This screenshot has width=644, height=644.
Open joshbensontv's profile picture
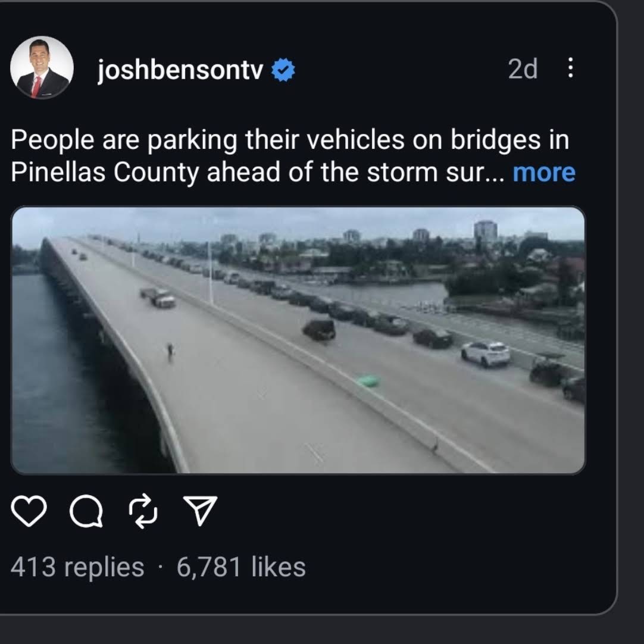pos(42,68)
